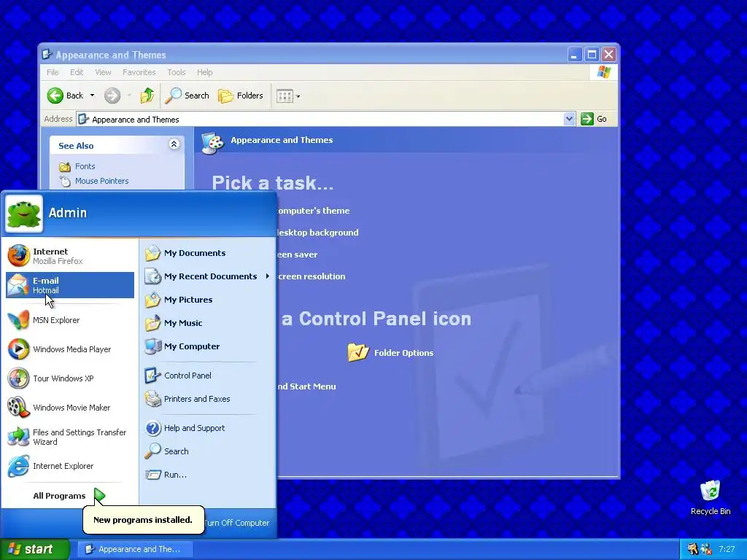Click the second system tray icon

tap(706, 549)
